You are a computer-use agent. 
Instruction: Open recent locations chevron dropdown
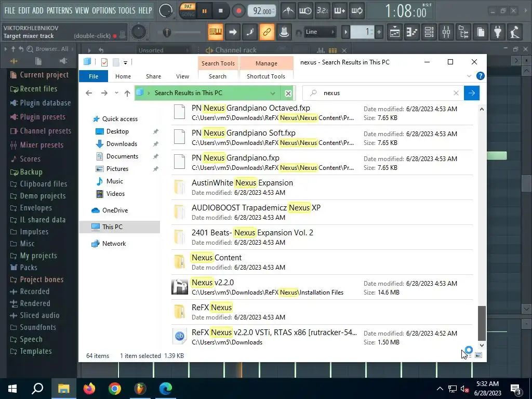coord(116,93)
